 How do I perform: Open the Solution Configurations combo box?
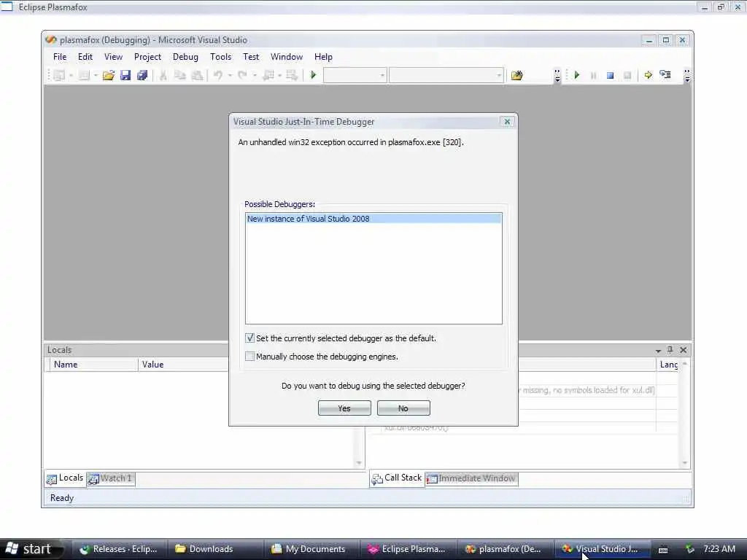point(355,75)
